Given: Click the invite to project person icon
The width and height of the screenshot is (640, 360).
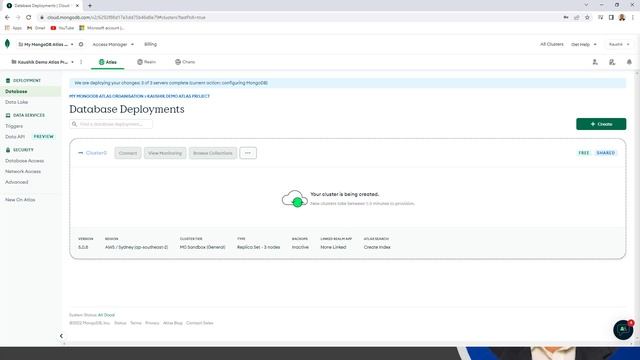Looking at the screenshot, I should click(595, 62).
